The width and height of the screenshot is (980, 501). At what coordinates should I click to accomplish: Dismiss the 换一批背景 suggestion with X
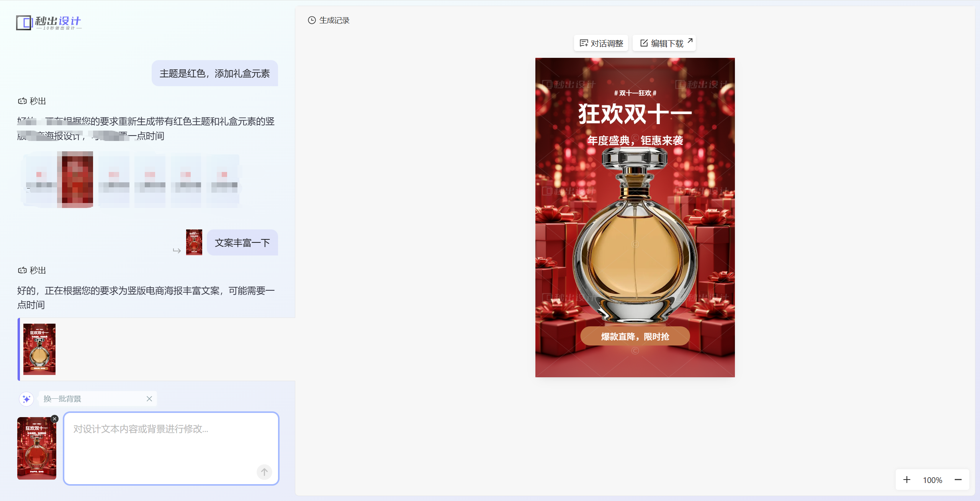[x=149, y=399]
